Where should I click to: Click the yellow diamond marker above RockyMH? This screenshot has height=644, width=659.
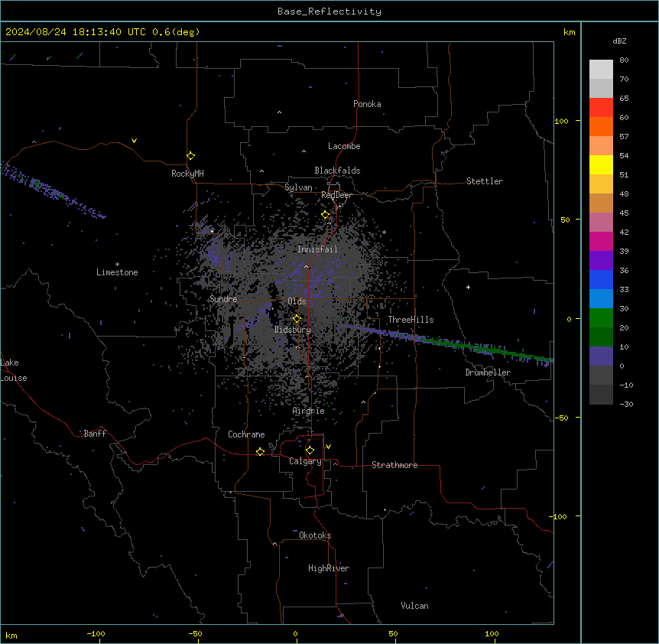point(191,156)
